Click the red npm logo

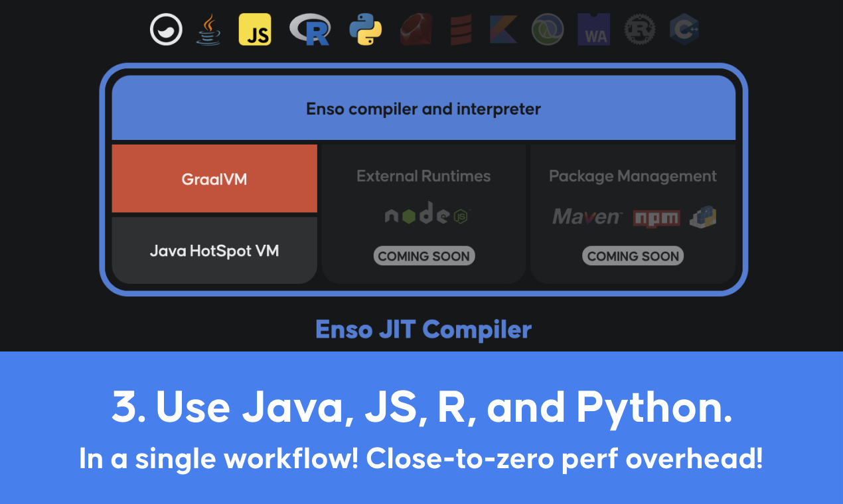tap(656, 218)
